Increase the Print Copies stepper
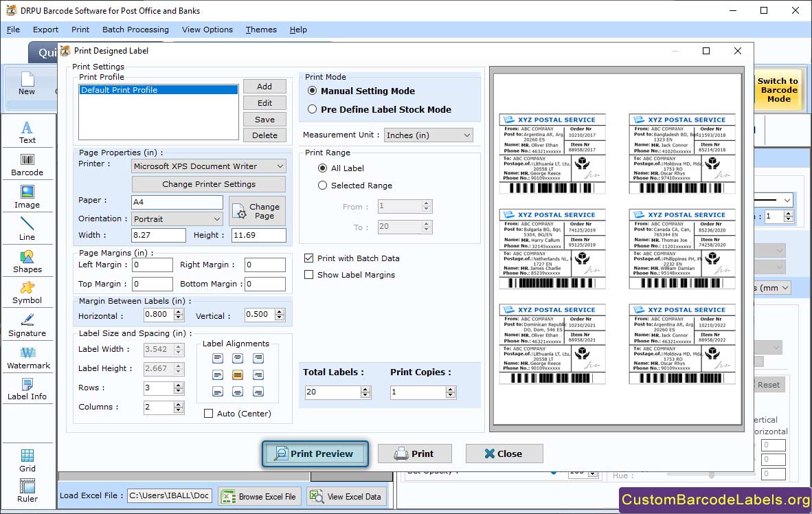 click(x=451, y=389)
